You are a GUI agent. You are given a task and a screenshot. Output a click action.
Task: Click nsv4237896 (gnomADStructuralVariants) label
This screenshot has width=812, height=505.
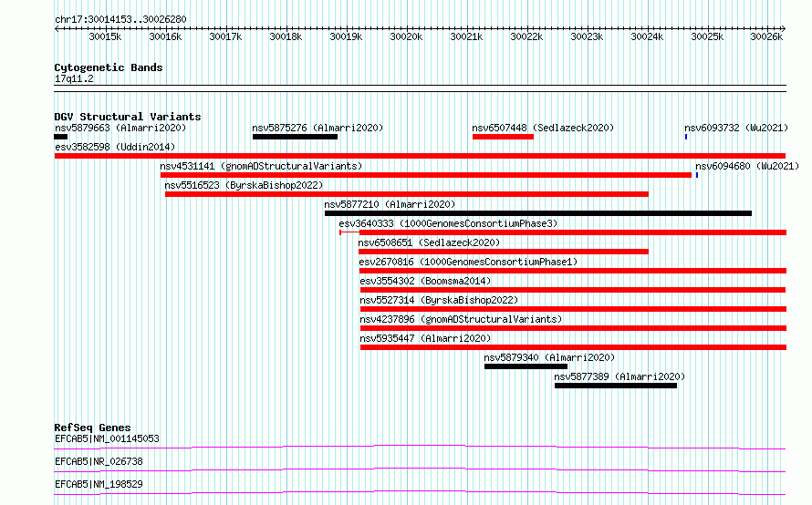click(461, 319)
